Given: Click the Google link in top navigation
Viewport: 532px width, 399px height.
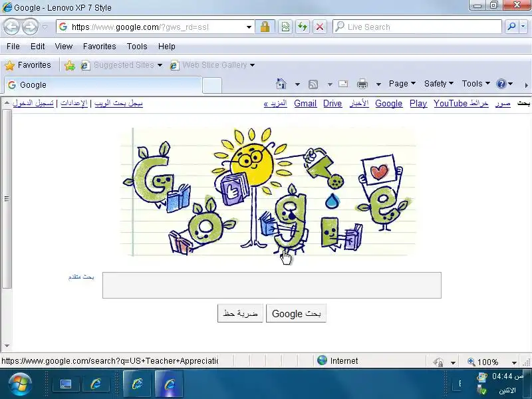Looking at the screenshot, I should (389, 104).
